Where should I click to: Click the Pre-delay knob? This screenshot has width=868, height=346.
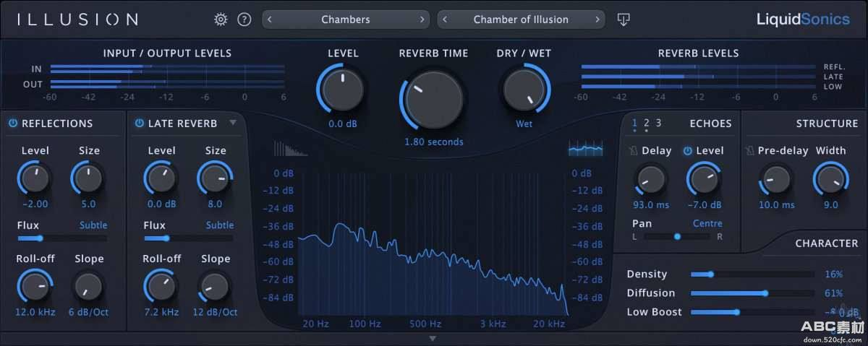coord(776,178)
